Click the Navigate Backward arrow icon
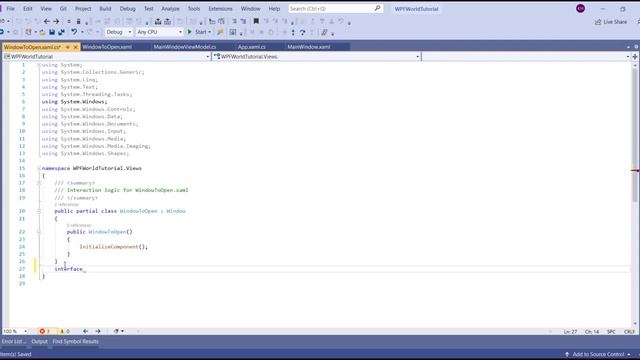The width and height of the screenshot is (640, 360). (x=47, y=21)
